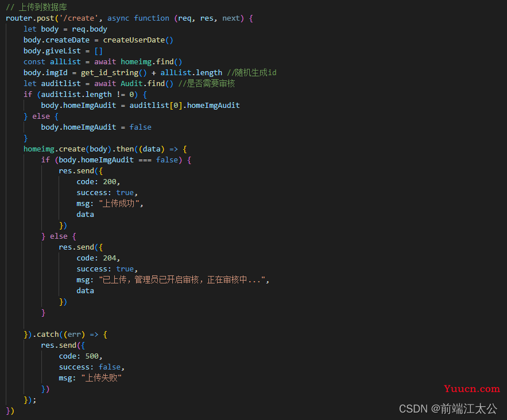Screen dimensions: 507x420
Task: Click get_id_string function call
Action: pos(114,73)
